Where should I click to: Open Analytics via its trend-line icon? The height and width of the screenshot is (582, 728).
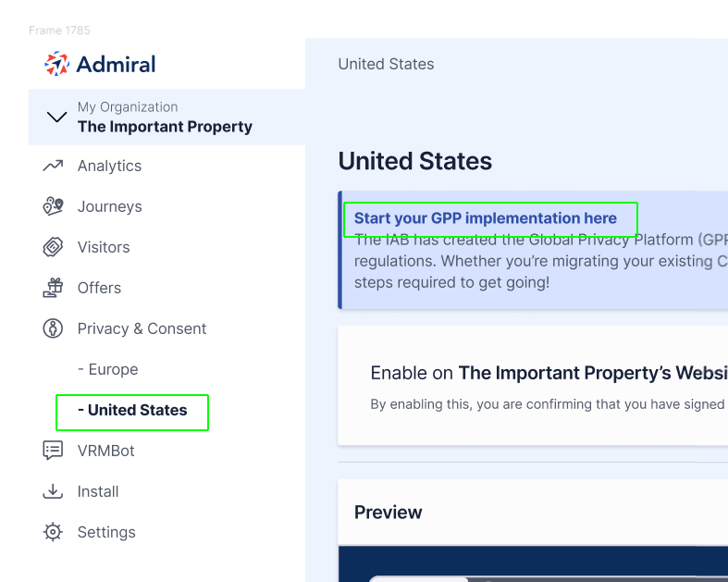point(53,166)
